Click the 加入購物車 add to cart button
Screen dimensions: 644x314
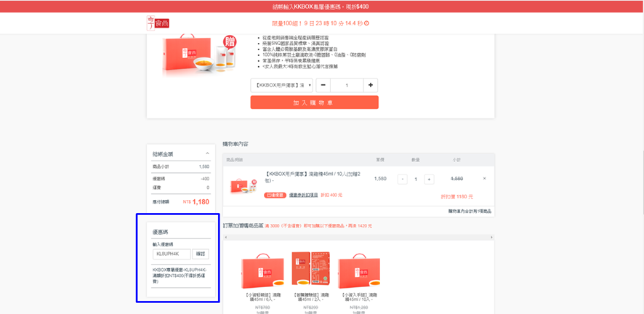tap(314, 102)
